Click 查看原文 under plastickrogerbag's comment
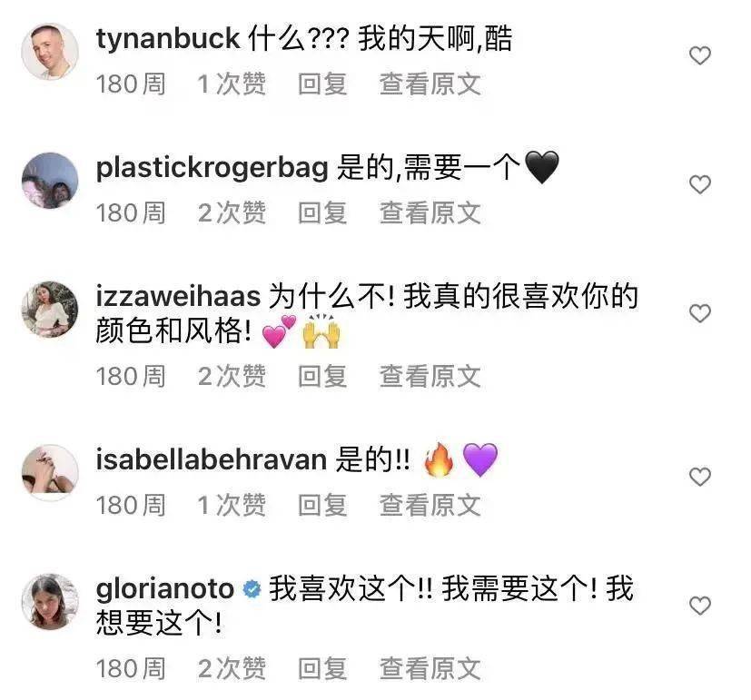The height and width of the screenshot is (700, 751). [430, 213]
